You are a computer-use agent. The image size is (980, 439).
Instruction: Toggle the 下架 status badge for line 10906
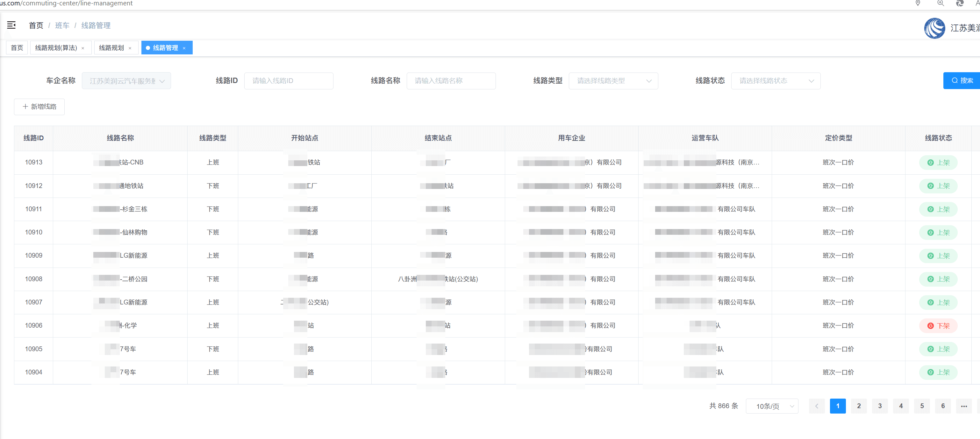click(x=938, y=325)
